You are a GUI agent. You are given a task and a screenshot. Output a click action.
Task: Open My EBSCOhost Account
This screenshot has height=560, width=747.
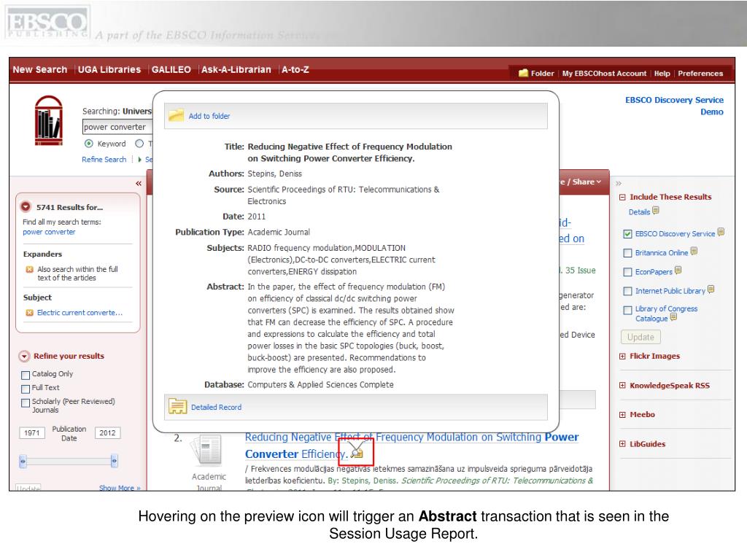pyautogui.click(x=604, y=74)
